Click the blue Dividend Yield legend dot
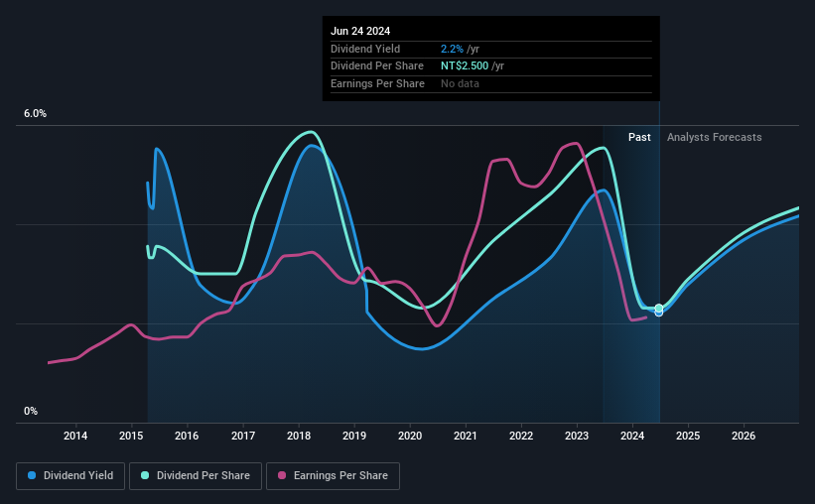 (x=32, y=475)
